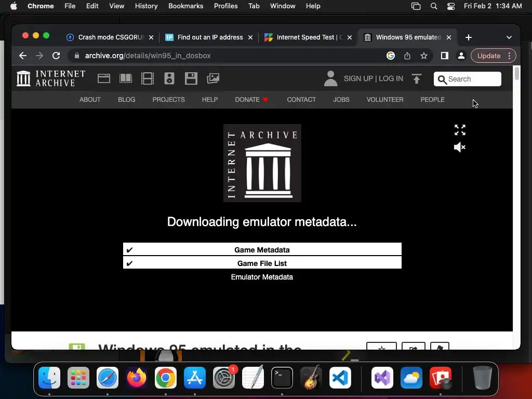The height and width of the screenshot is (399, 532).
Task: Reload the current page
Action: pyautogui.click(x=56, y=56)
